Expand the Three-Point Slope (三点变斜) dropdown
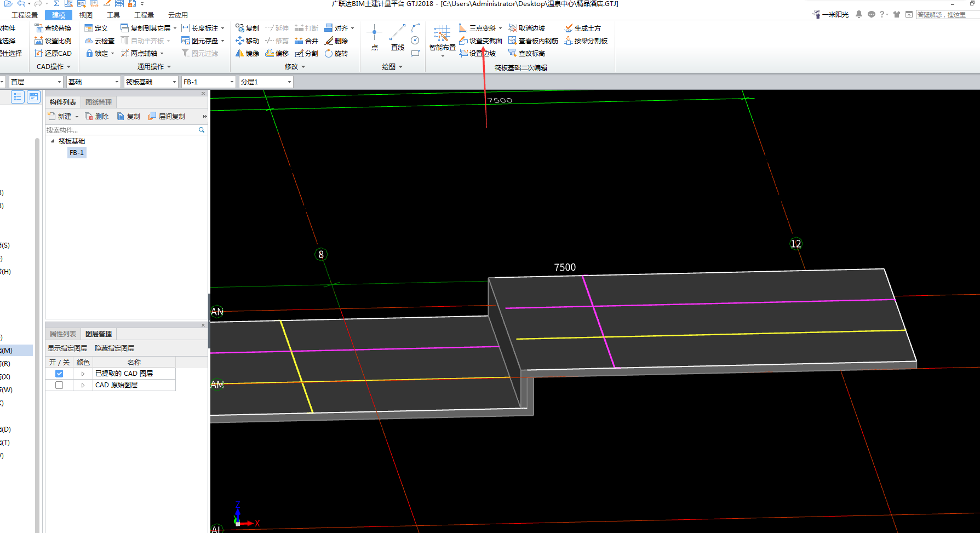 pyautogui.click(x=500, y=28)
